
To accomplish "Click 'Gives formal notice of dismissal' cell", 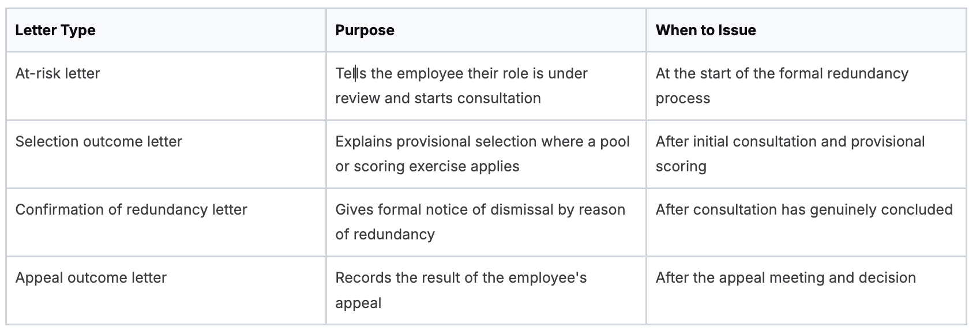I will 486,222.
